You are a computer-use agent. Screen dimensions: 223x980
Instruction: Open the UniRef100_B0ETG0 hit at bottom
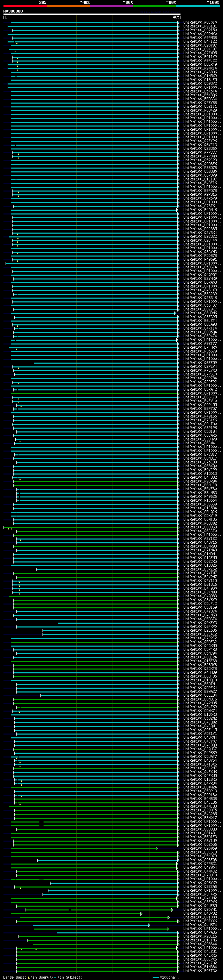[x=200, y=971]
